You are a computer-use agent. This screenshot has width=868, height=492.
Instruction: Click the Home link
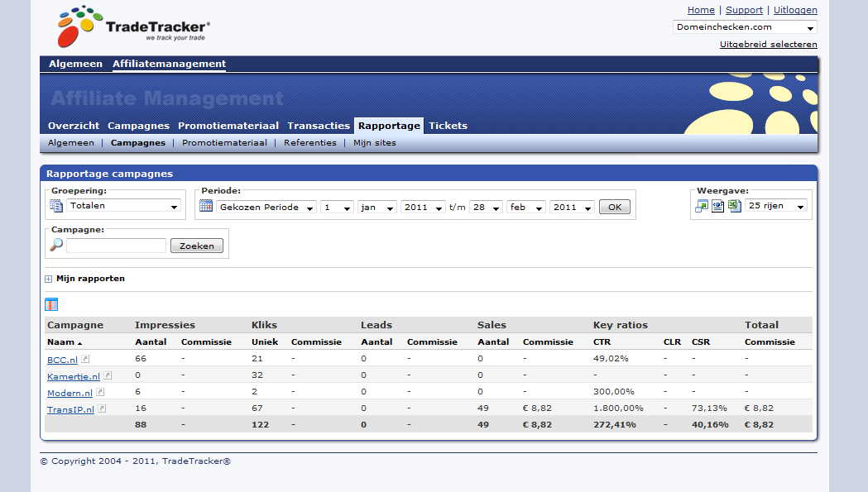point(701,10)
